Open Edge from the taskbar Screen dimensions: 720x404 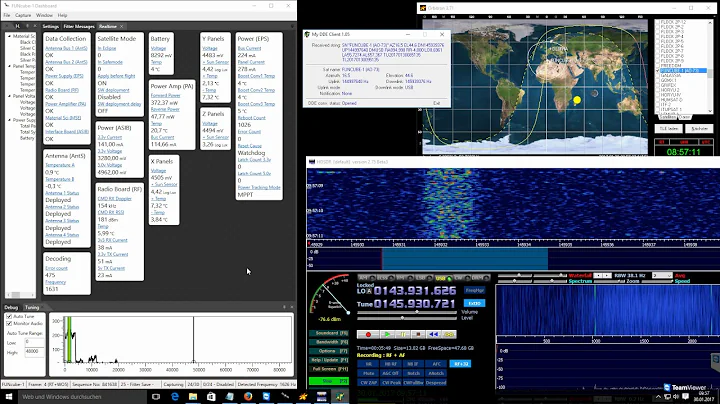[174, 397]
